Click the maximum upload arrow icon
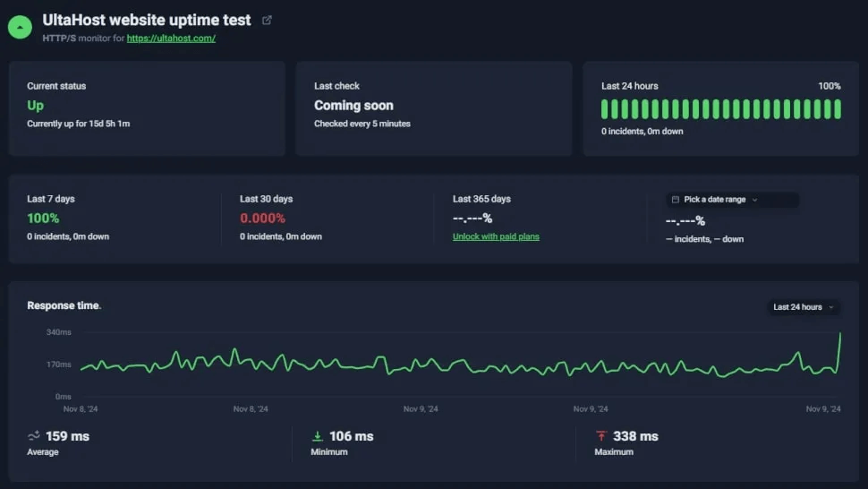 [x=601, y=436]
